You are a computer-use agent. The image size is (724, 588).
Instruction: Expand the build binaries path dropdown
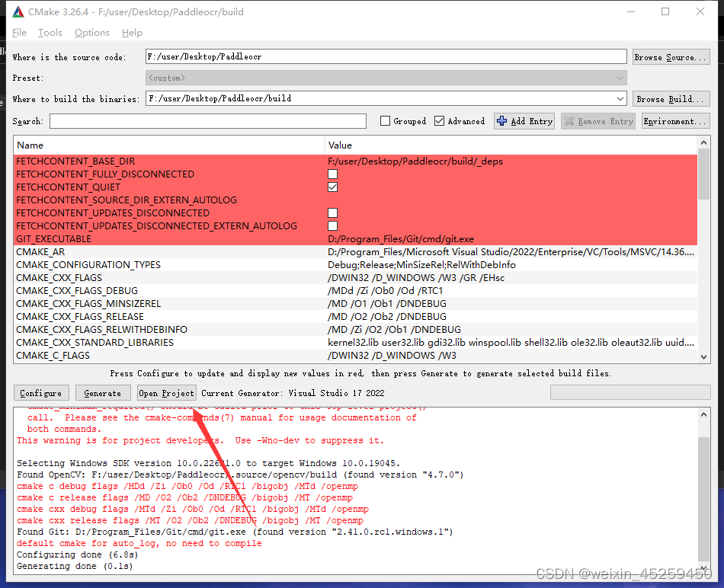[x=620, y=98]
